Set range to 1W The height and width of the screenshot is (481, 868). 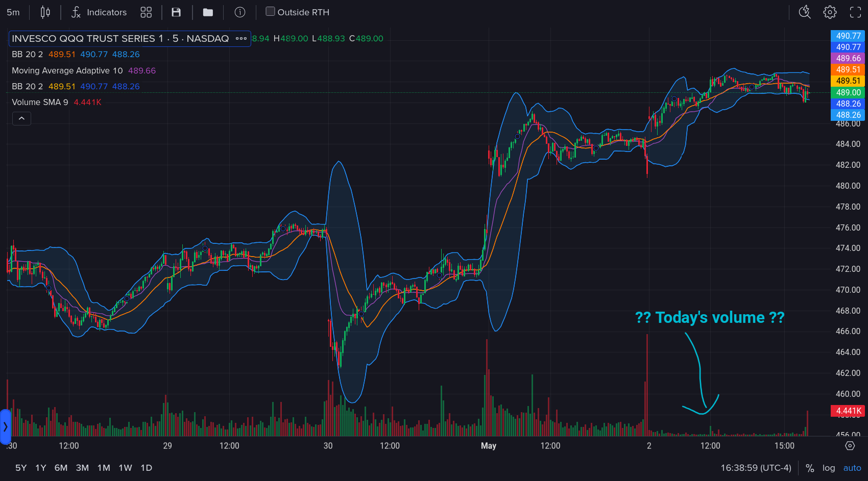tap(125, 468)
